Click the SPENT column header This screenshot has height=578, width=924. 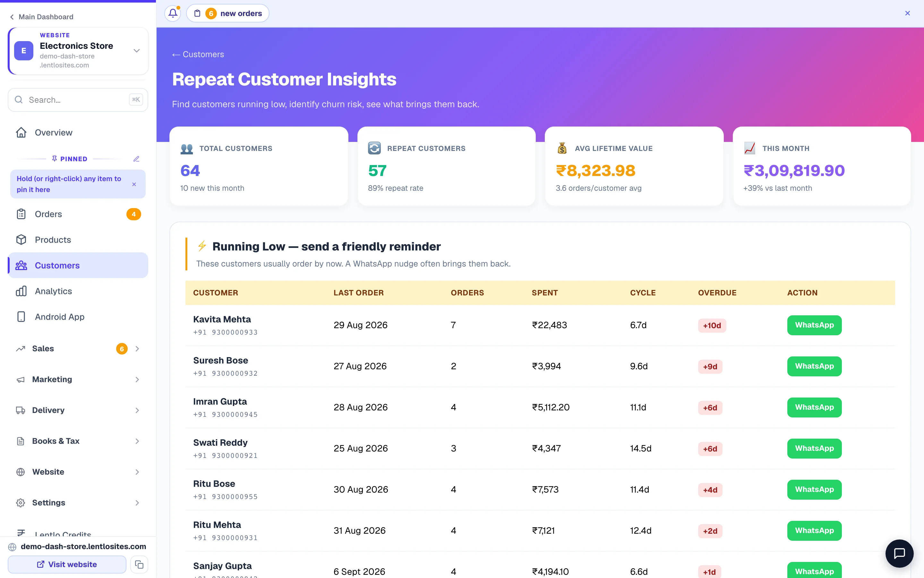[x=544, y=293]
